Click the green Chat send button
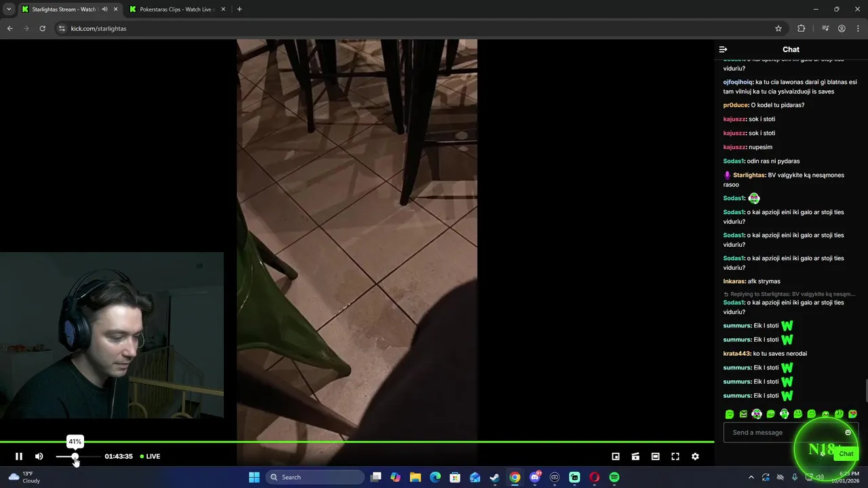Image resolution: width=868 pixels, height=488 pixels. coord(846,453)
